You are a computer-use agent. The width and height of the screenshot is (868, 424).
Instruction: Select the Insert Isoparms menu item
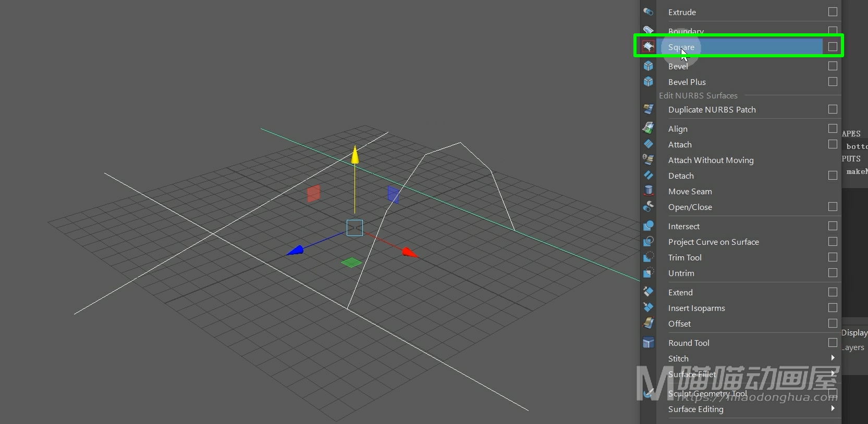696,308
